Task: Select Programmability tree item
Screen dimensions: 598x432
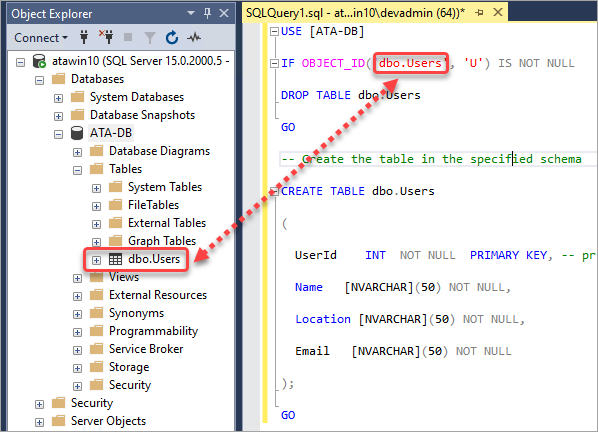Action: [153, 331]
